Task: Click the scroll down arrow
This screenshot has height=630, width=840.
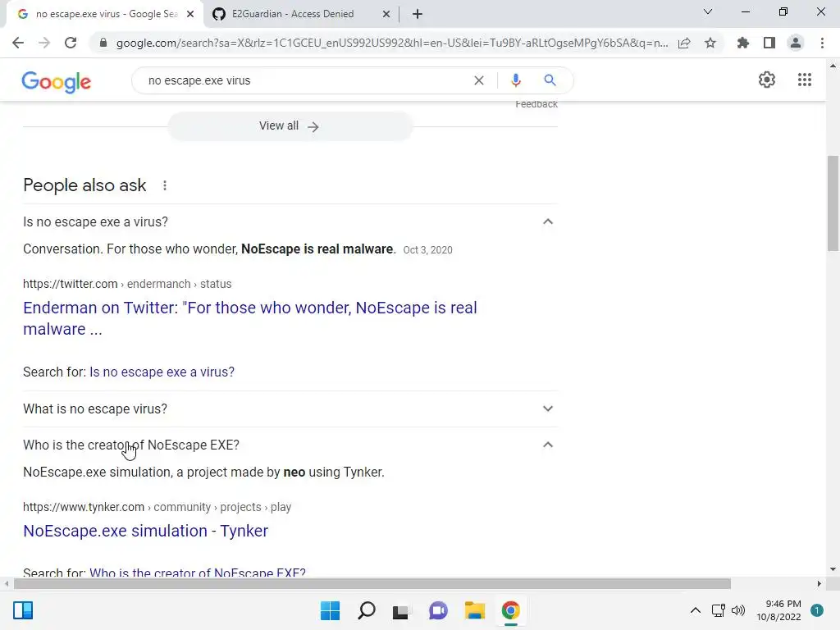Action: [833, 569]
